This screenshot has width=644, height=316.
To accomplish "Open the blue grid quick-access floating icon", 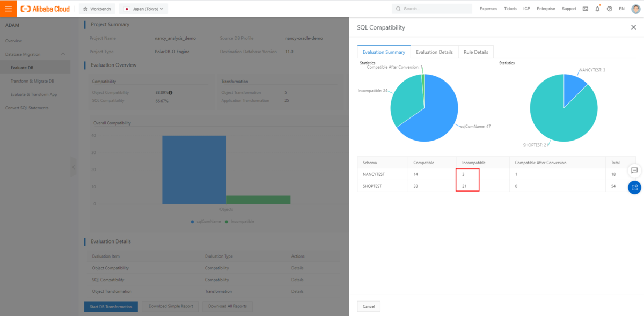I will 634,187.
